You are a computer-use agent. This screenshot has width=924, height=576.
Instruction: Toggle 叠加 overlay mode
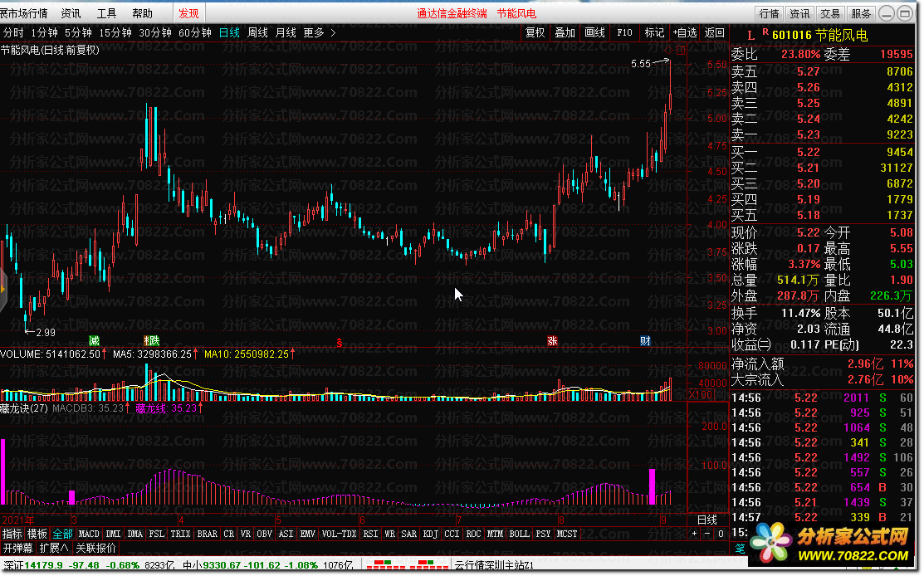click(565, 32)
